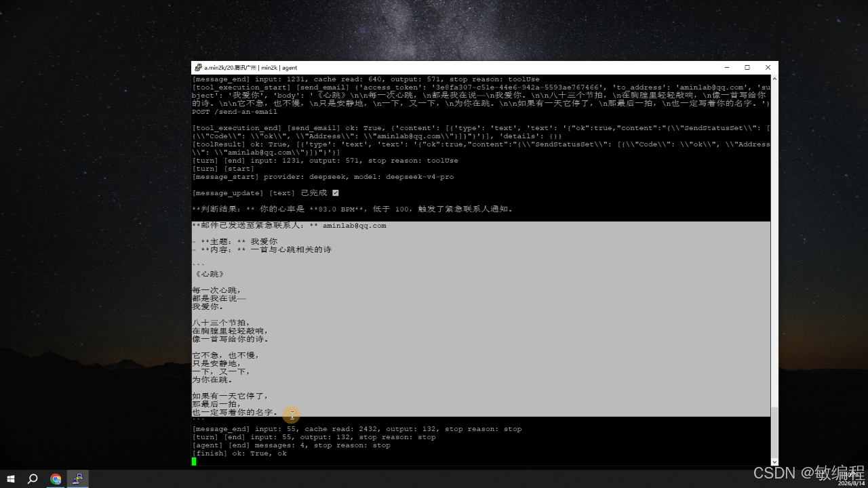Maximize the agent terminal window
The image size is (868, 488).
coord(747,68)
